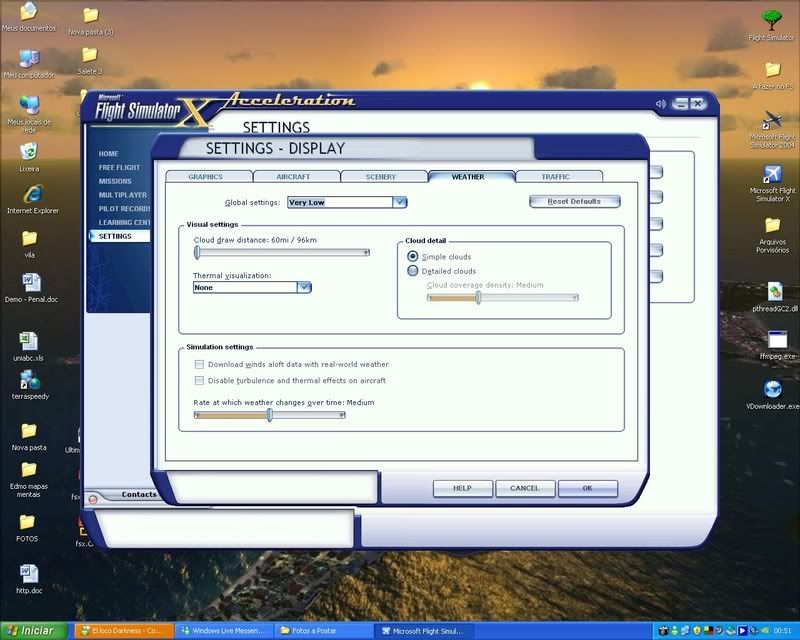This screenshot has height=640, width=800.
Task: Click Cloud coverage density slider handle
Action: pyautogui.click(x=478, y=298)
